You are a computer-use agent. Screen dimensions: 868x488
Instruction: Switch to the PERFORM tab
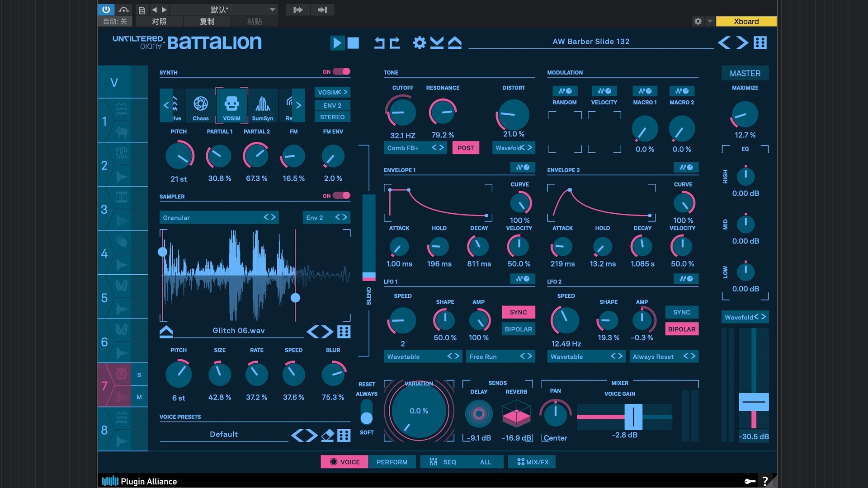pyautogui.click(x=392, y=462)
